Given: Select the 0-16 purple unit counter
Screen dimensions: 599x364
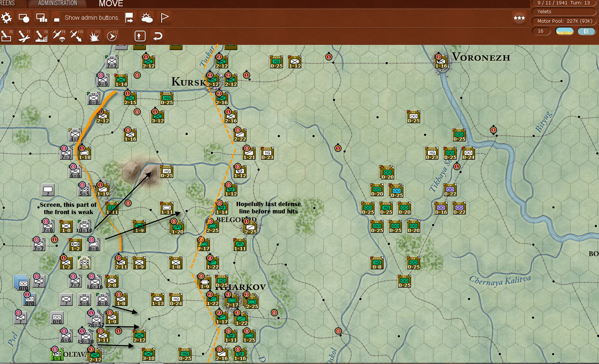Looking at the screenshot, I should 441,208.
